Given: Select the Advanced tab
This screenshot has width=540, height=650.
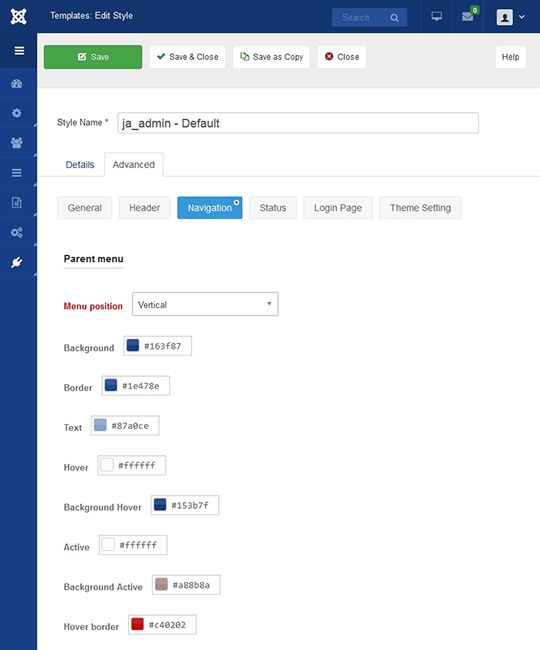Looking at the screenshot, I should (x=133, y=165).
